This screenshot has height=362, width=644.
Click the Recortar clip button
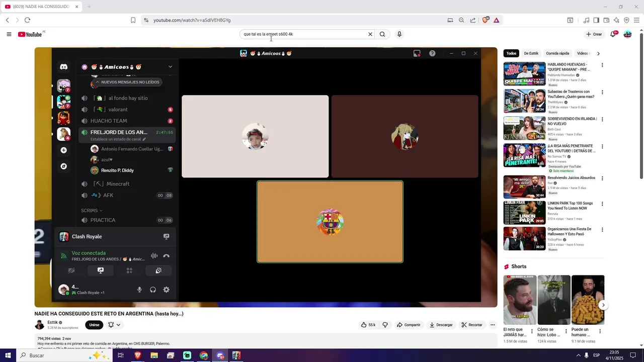coord(472,325)
